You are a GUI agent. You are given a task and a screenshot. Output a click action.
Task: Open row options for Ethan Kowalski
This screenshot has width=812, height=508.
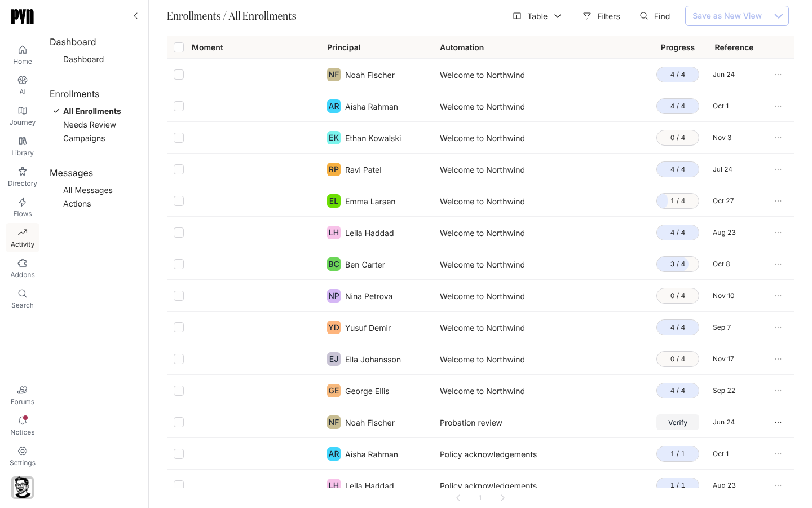click(778, 138)
